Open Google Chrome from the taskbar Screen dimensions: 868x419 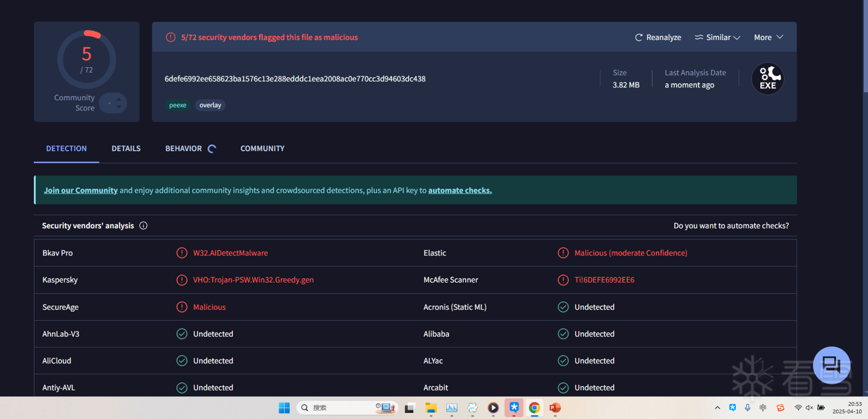tap(534, 407)
